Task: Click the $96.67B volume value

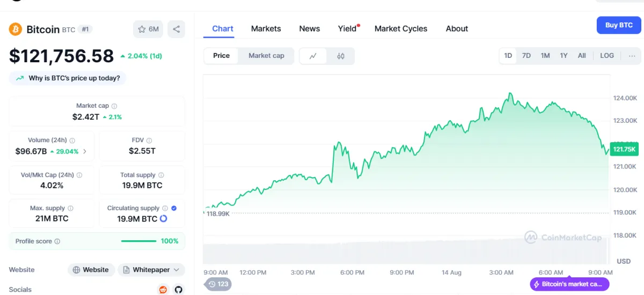Action: point(31,152)
